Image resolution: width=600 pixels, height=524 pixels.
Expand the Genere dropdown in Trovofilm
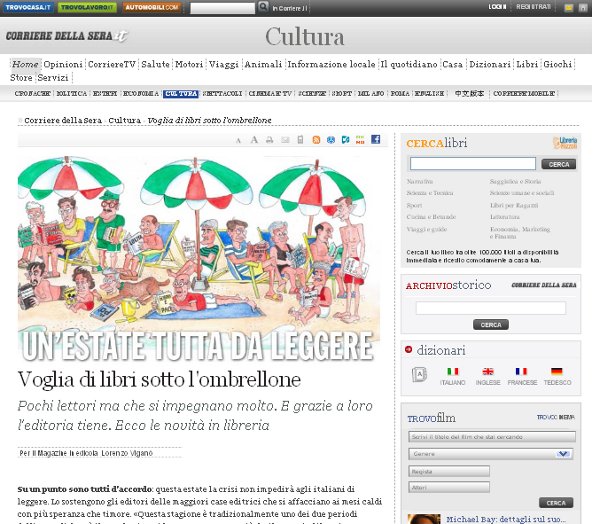pos(564,453)
